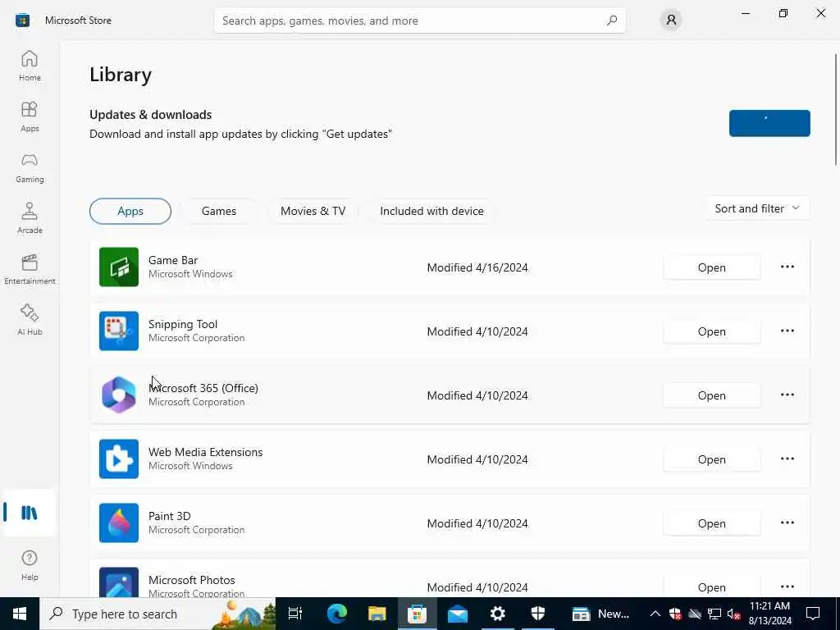
Task: Open more options for Paint 3D
Action: click(787, 523)
